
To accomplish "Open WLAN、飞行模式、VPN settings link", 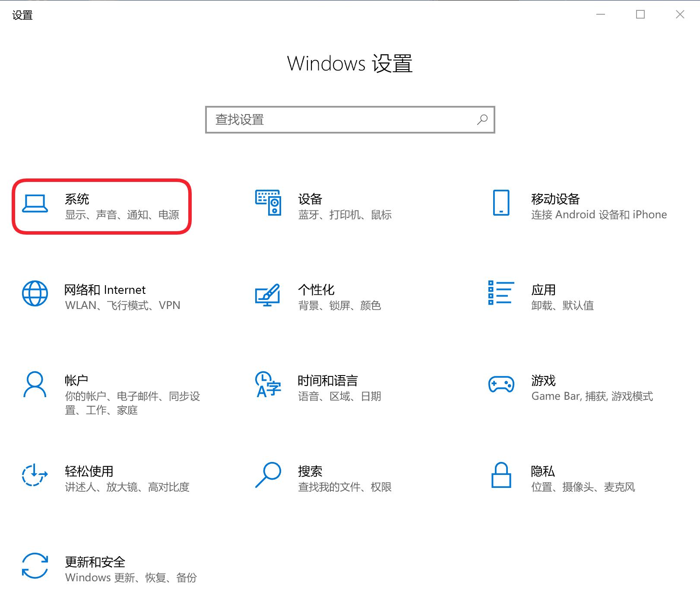I will point(122,305).
